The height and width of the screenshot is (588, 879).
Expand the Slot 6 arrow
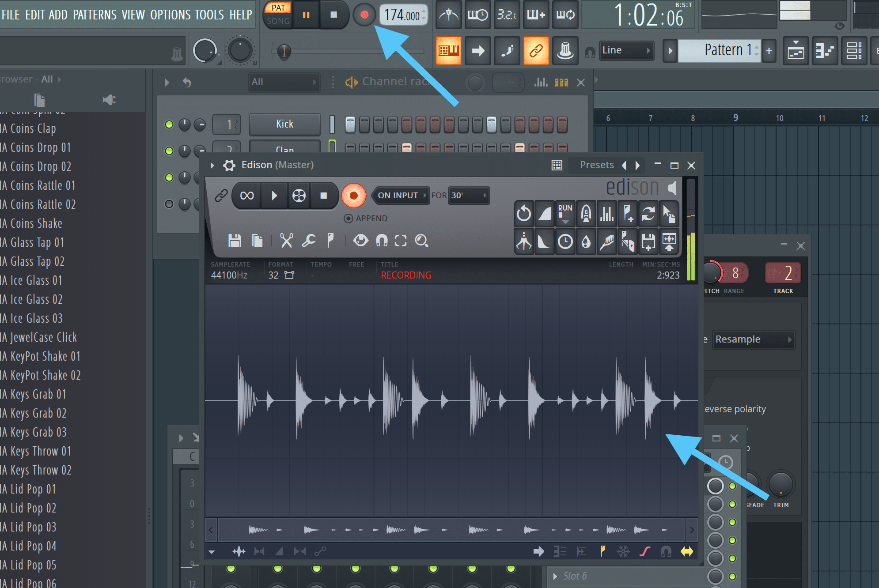click(x=555, y=576)
